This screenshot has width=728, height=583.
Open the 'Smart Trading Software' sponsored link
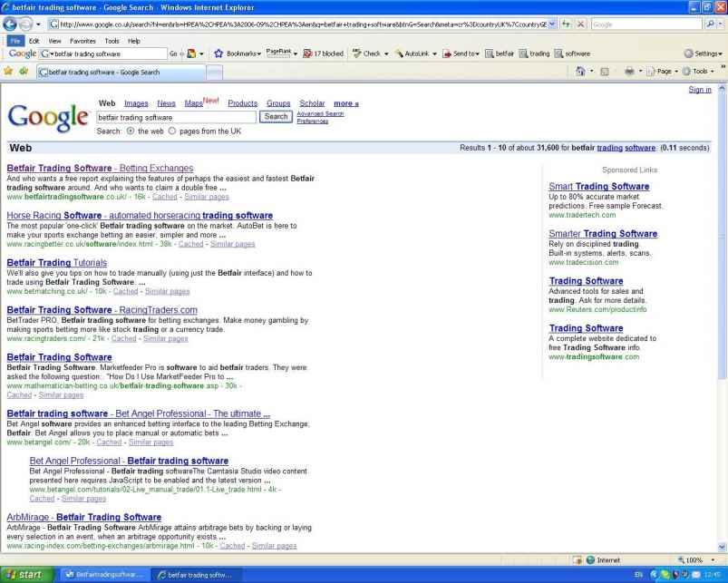click(598, 187)
